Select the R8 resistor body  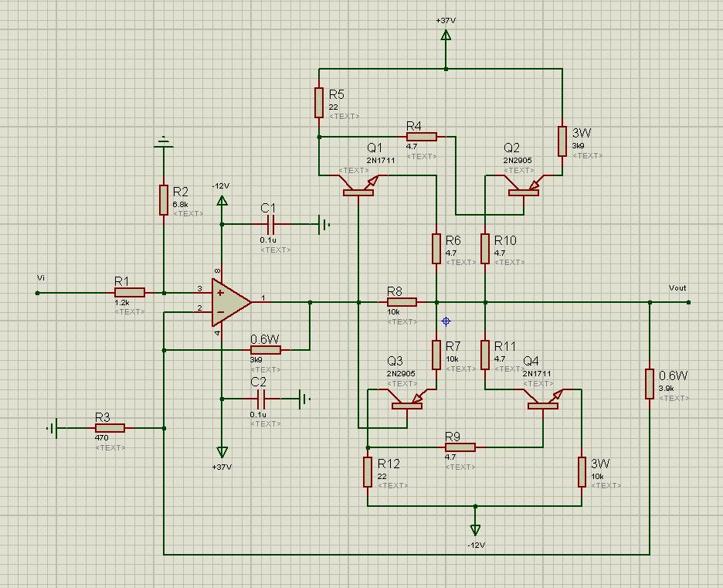[x=402, y=302]
